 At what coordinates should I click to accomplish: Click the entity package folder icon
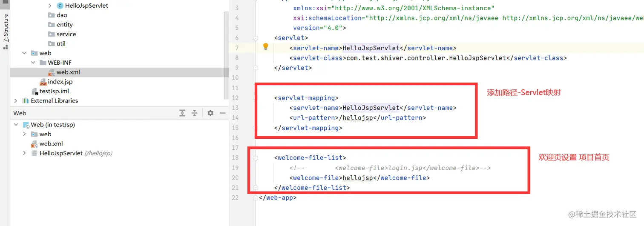[52, 25]
